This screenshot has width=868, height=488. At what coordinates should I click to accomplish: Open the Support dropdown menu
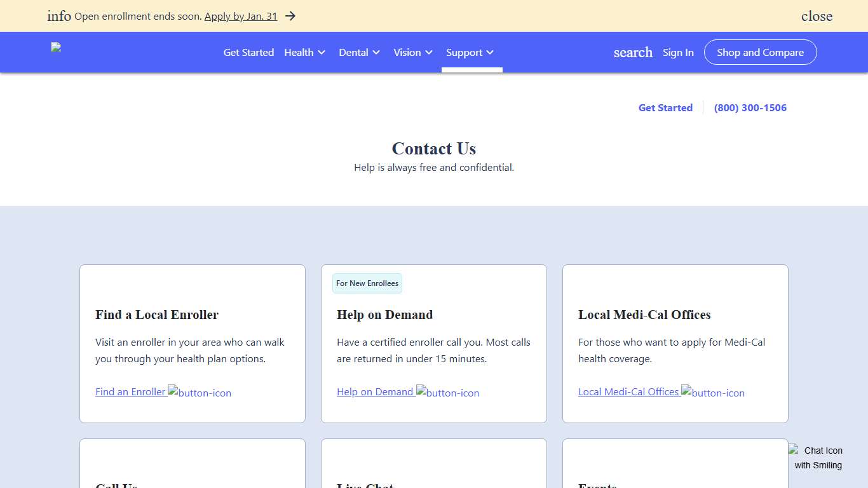(x=470, y=52)
